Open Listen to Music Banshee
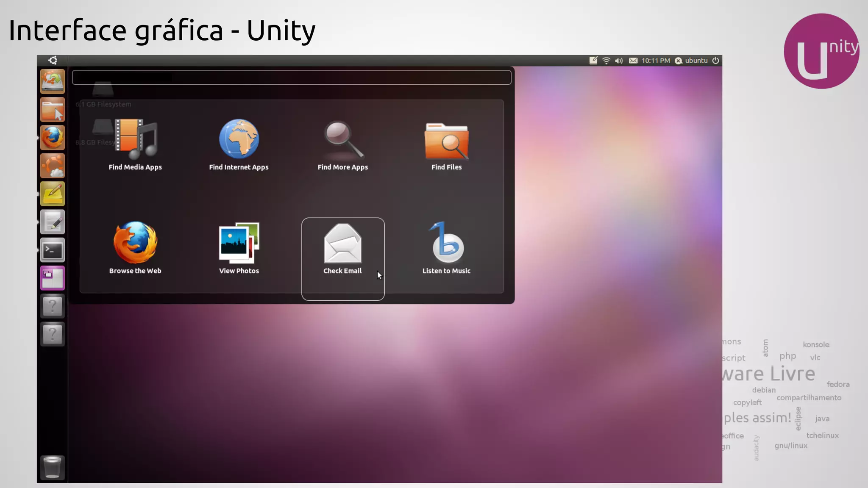The width and height of the screenshot is (868, 488). click(446, 248)
